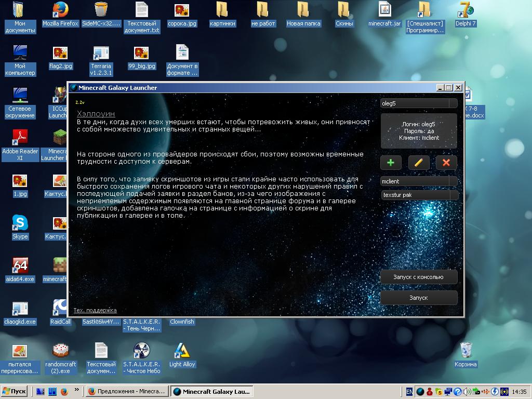Select S.T.A.L.K.E.R. Чистое Небо shortcut
532x399 pixels.
tap(141, 358)
